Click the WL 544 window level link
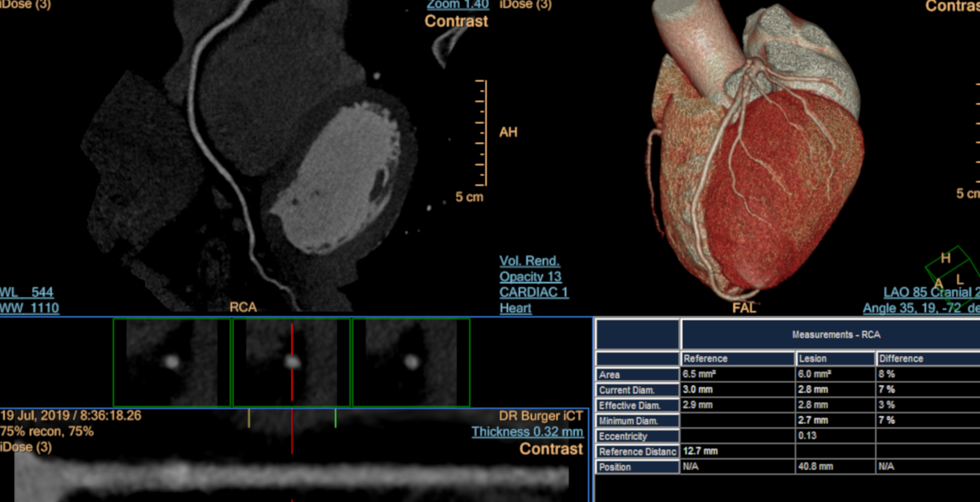Viewport: 980px width, 502px height. click(27, 292)
